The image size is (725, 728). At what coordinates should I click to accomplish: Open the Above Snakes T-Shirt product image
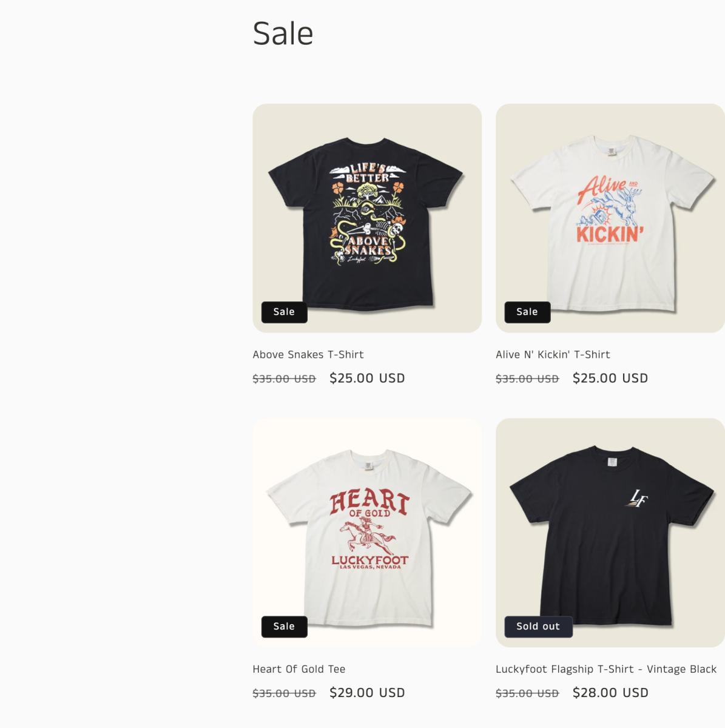(x=366, y=217)
